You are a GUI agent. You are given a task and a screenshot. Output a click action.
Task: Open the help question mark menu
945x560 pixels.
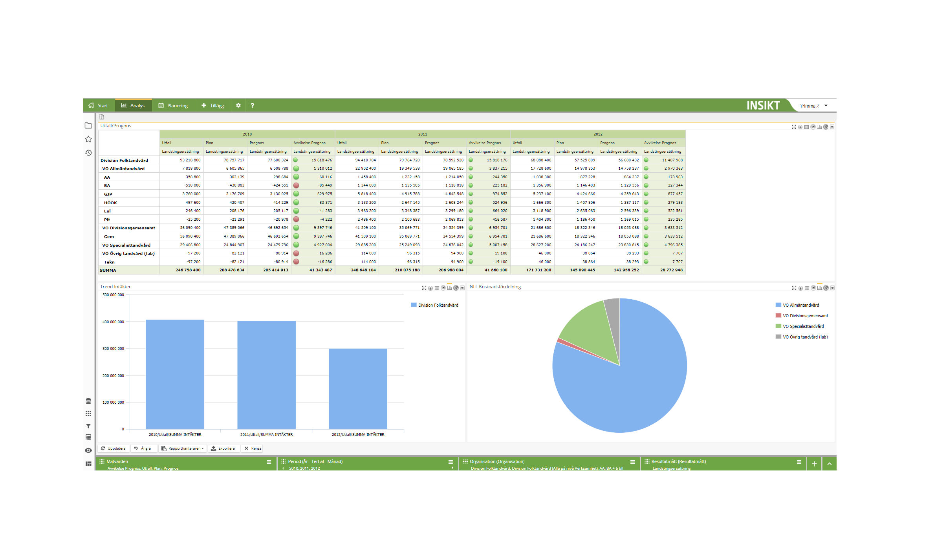[x=253, y=105]
